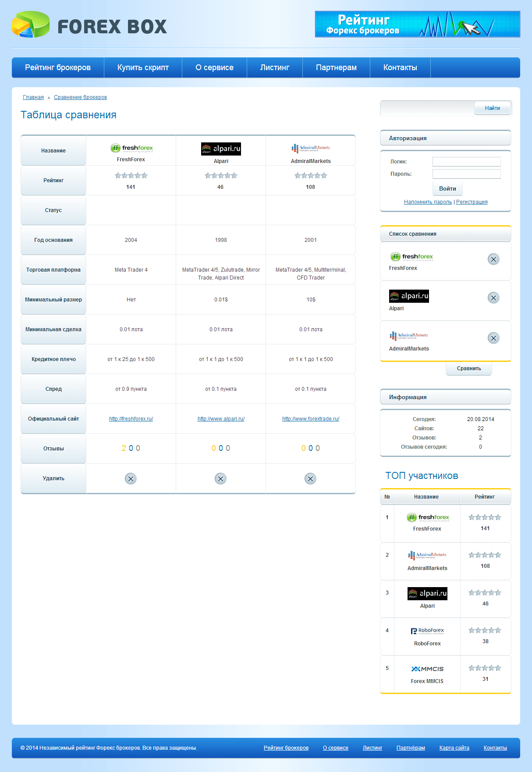The height and width of the screenshot is (772, 532).
Task: Open the footer Рейтинг брокеров link
Action: pyautogui.click(x=286, y=748)
